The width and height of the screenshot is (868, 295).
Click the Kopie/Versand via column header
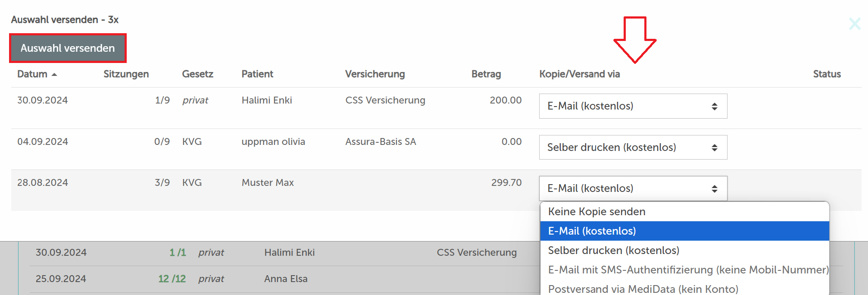pyautogui.click(x=579, y=74)
